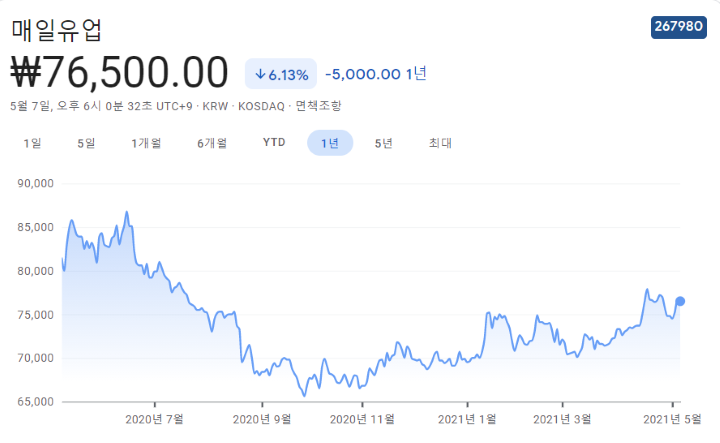Click the 90,000 y-axis label
Viewport: 720px width, 443px height.
(35, 184)
